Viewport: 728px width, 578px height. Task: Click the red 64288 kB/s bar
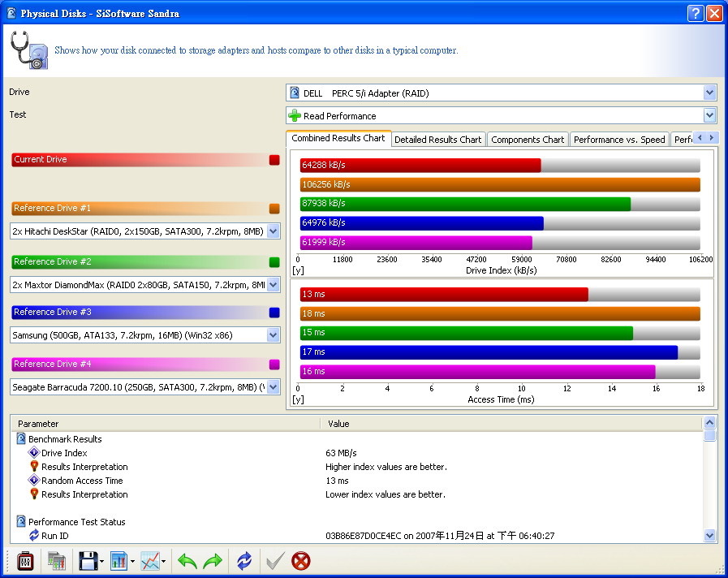tap(420, 166)
